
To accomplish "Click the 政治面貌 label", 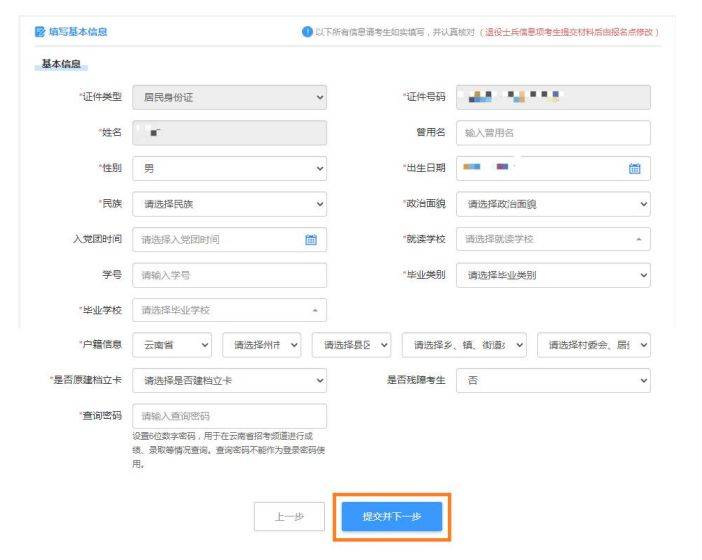I will pos(424,204).
